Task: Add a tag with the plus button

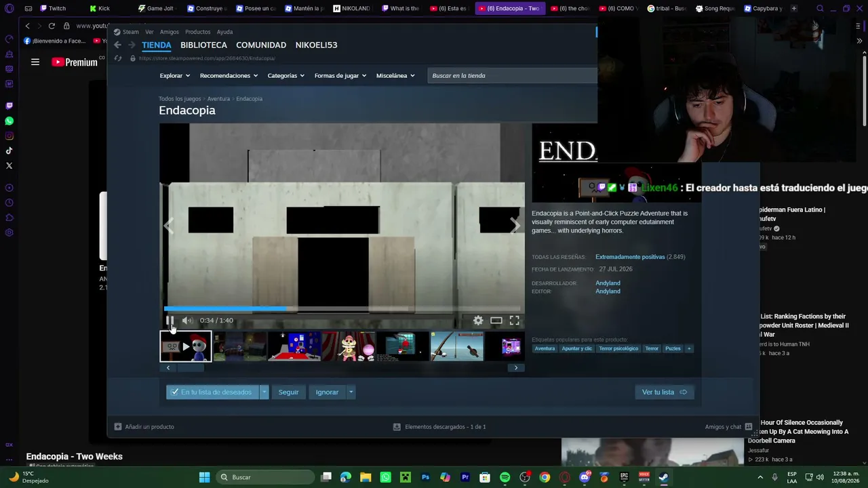Action: coord(689,348)
